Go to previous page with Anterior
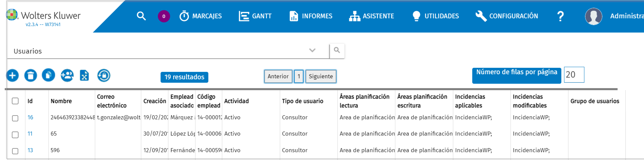Viewport: 644px width, 160px height. pyautogui.click(x=278, y=76)
